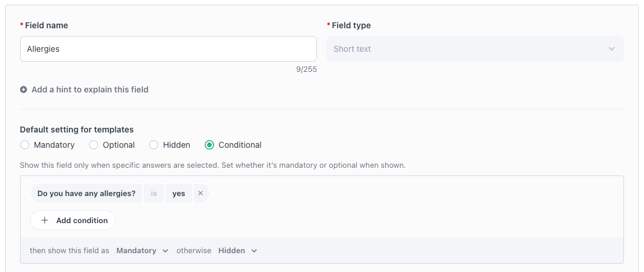
Task: Select the Mandatory radio button
Action: [25, 145]
